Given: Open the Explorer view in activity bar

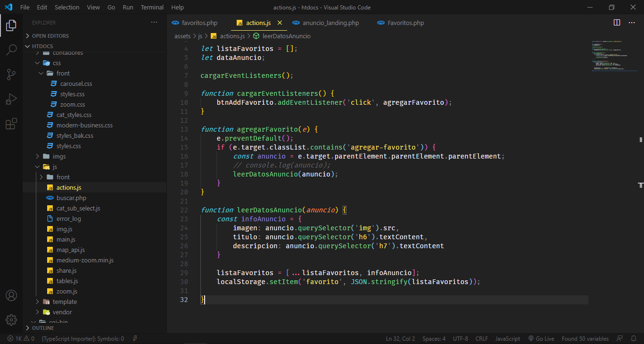Looking at the screenshot, I should pyautogui.click(x=11, y=25).
